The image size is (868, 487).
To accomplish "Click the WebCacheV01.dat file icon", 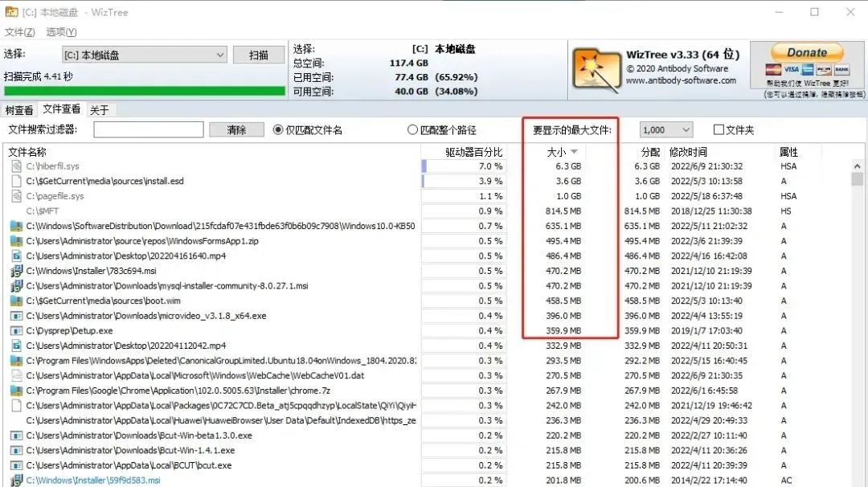I will [17, 375].
